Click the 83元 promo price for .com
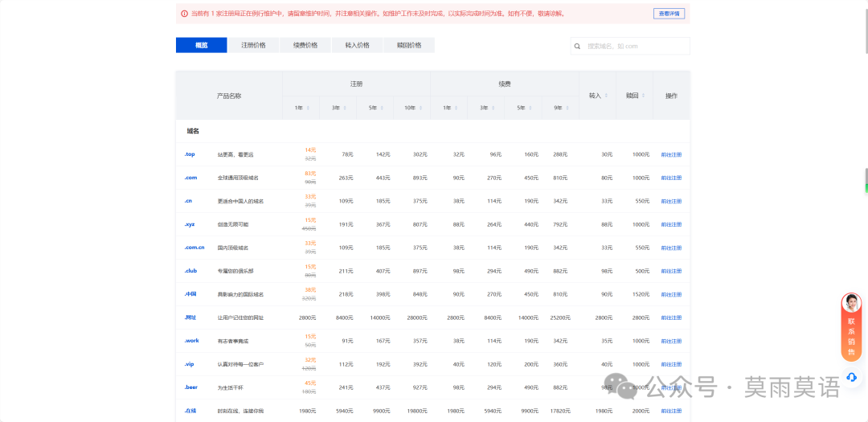 click(310, 174)
